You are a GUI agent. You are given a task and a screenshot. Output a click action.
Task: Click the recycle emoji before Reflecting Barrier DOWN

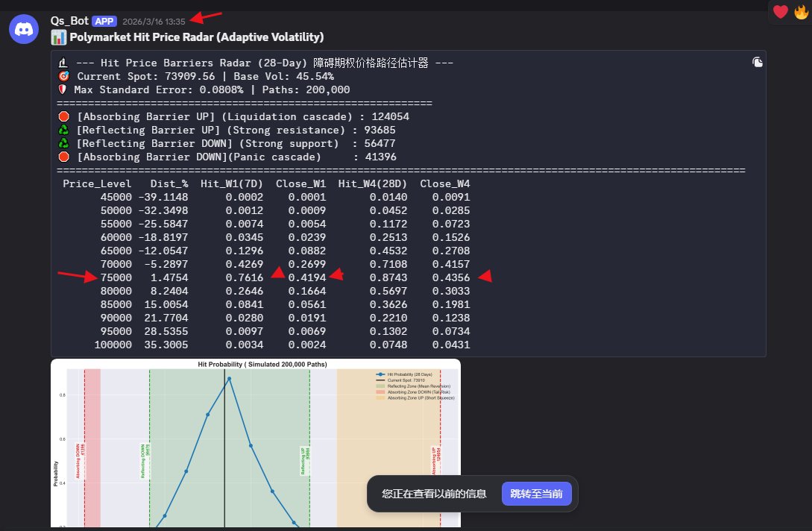pos(63,143)
